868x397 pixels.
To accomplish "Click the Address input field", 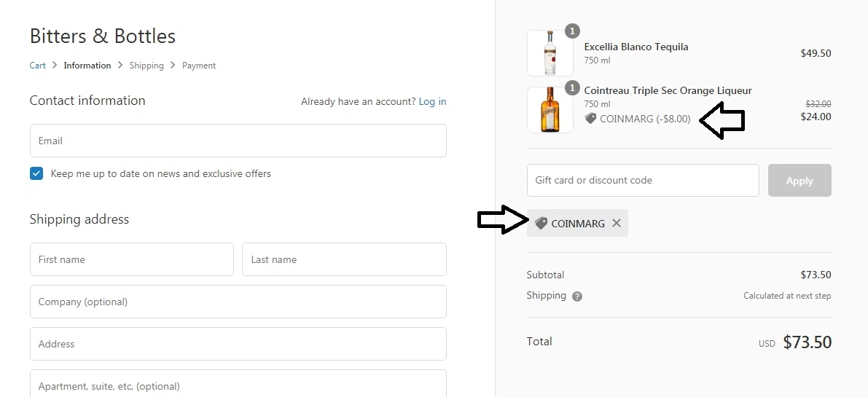I will (x=238, y=344).
